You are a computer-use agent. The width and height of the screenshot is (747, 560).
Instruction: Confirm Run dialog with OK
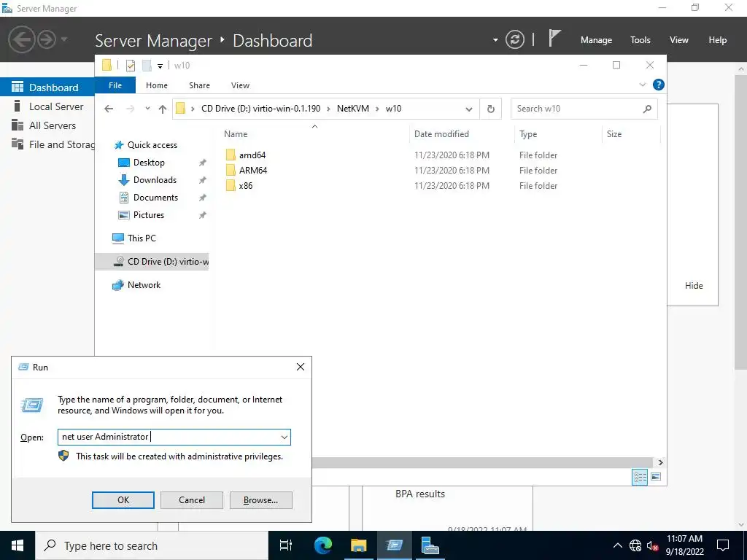(123, 500)
